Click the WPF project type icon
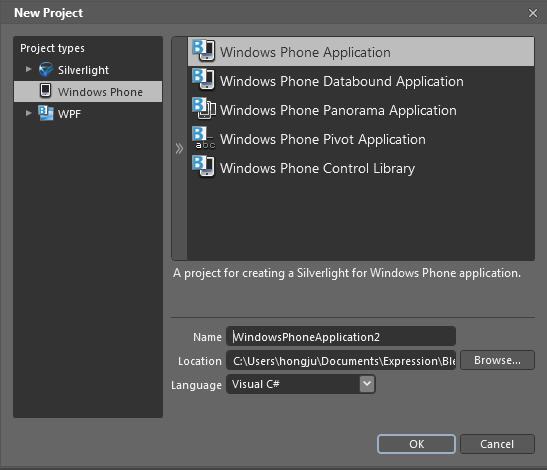 pyautogui.click(x=46, y=113)
